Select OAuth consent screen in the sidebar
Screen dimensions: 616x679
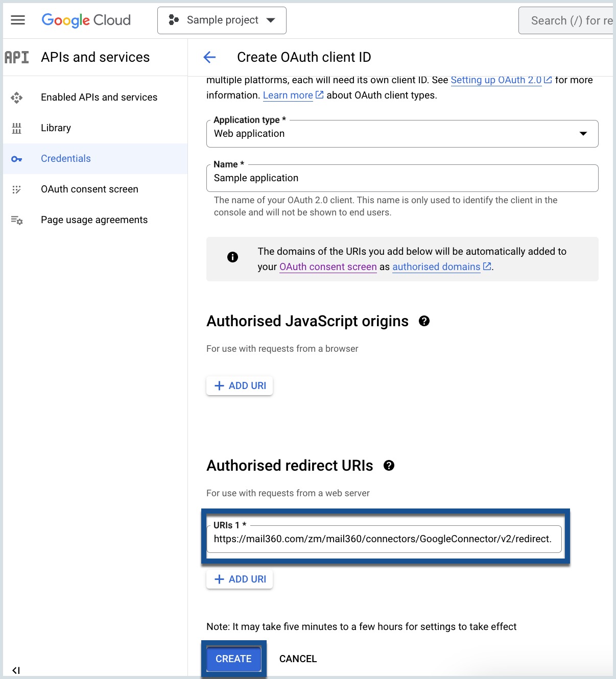pyautogui.click(x=89, y=189)
